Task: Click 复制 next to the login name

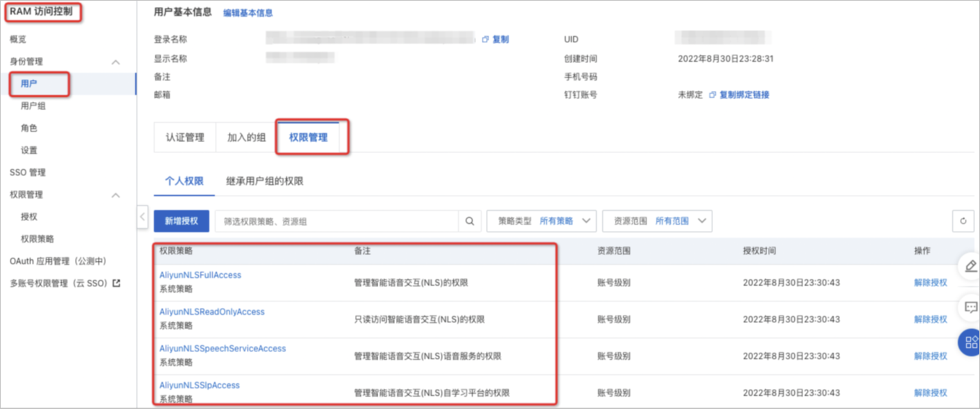Action: 500,40
